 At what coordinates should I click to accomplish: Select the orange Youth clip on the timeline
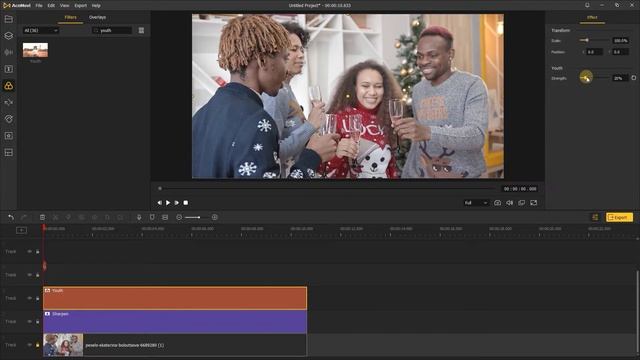coord(175,298)
